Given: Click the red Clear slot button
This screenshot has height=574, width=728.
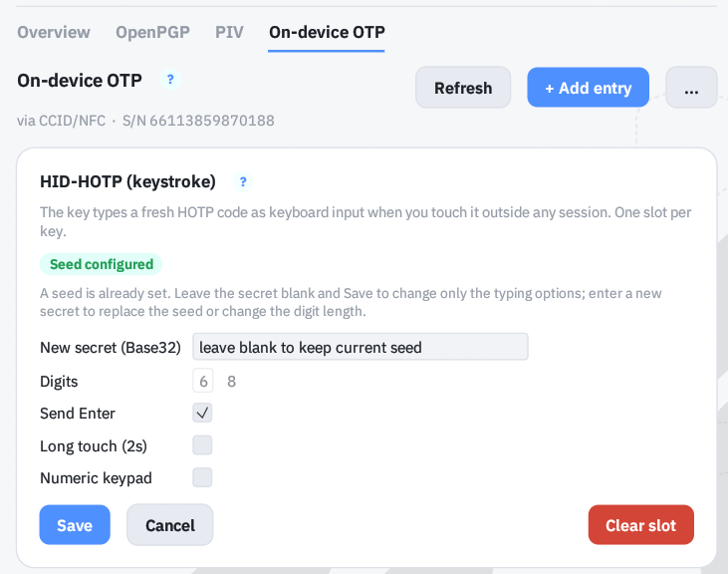Looking at the screenshot, I should [x=640, y=525].
